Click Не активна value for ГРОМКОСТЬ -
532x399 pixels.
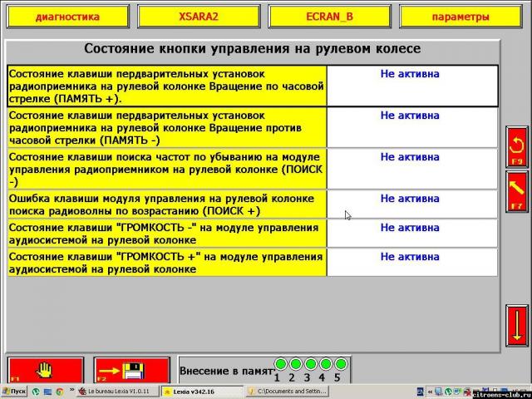[x=410, y=227]
